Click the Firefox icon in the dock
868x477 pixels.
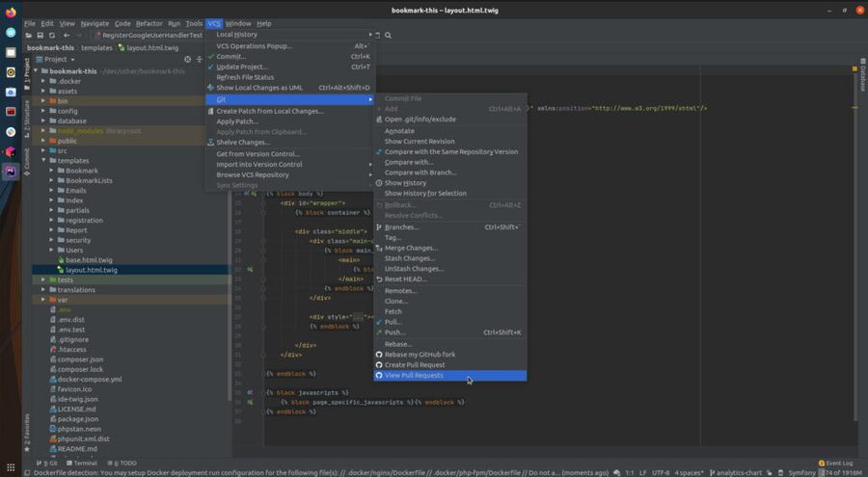pyautogui.click(x=11, y=13)
